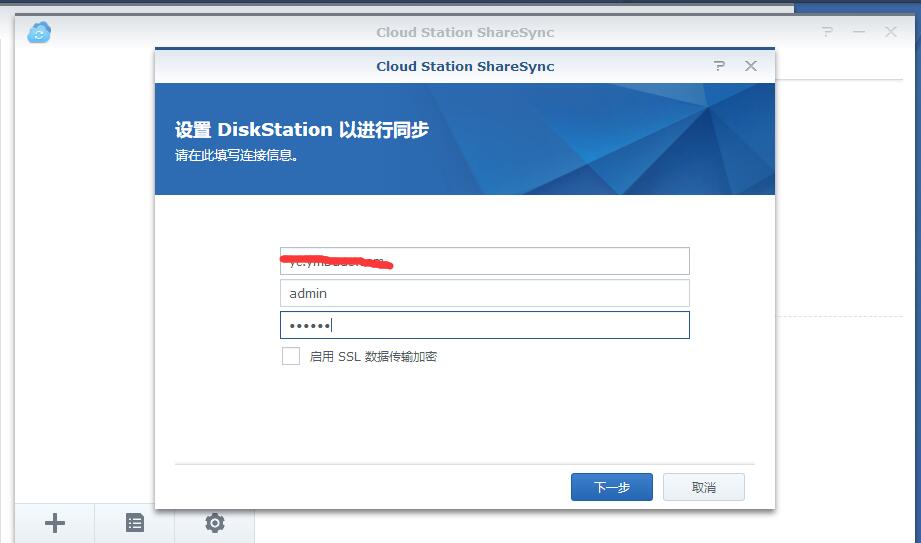921x543 pixels.
Task: Focus the admin username field
Action: pyautogui.click(x=485, y=293)
